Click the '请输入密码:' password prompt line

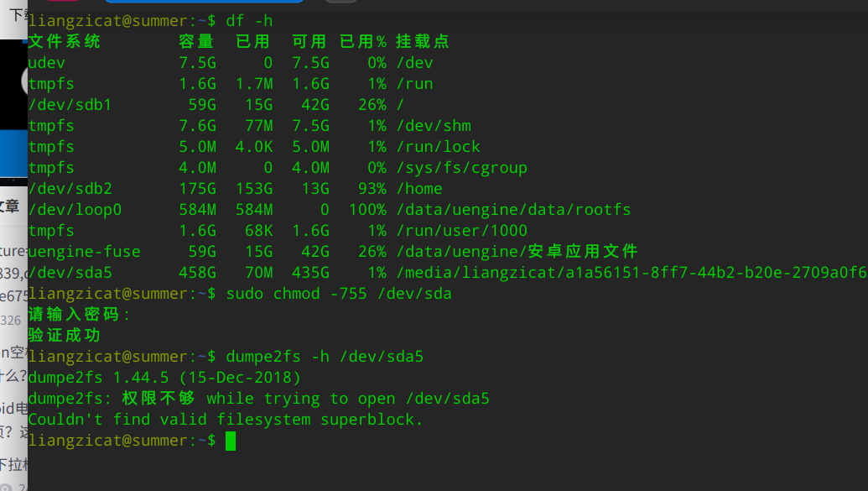(80, 315)
